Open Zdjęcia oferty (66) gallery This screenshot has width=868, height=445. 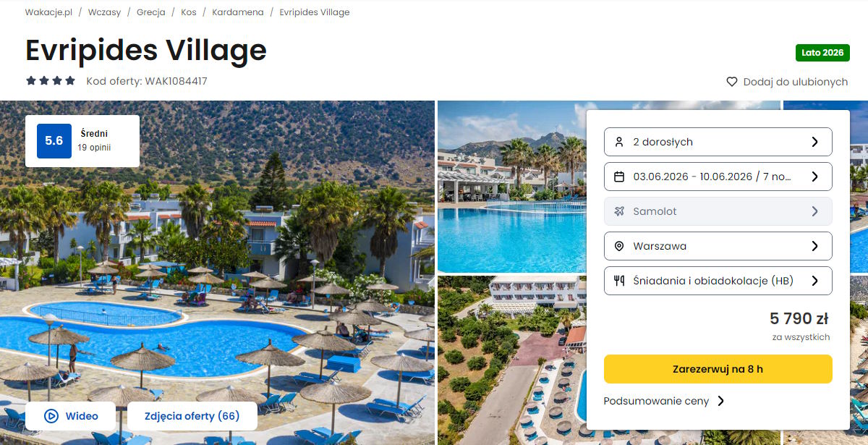[192, 416]
